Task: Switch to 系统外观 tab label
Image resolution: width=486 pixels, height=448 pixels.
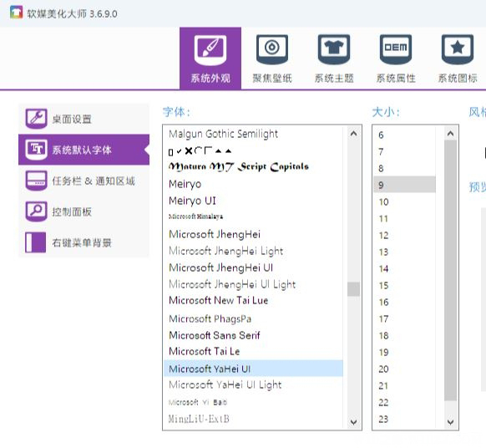Action: tap(210, 79)
